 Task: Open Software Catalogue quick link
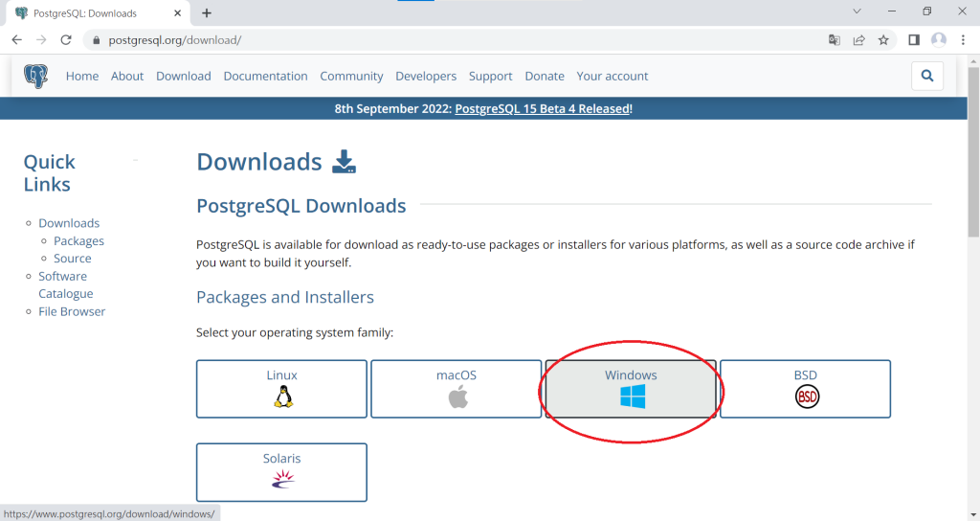click(66, 284)
